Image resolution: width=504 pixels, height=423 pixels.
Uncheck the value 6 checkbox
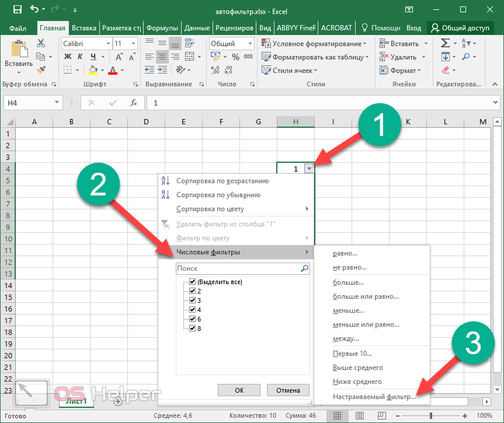(x=193, y=319)
